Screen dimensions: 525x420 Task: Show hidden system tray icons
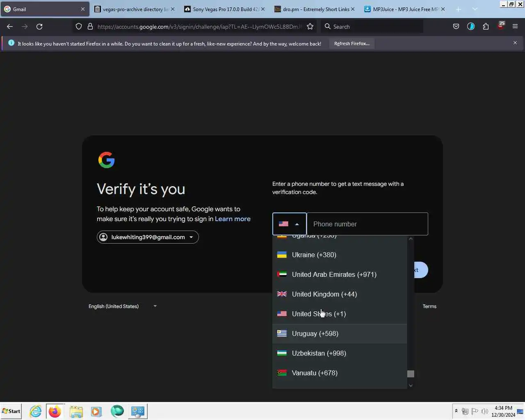click(456, 411)
